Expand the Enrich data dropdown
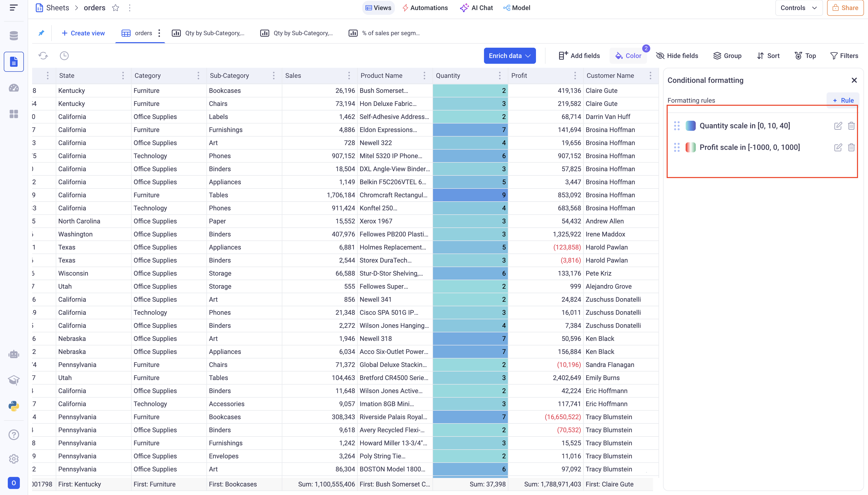 510,56
